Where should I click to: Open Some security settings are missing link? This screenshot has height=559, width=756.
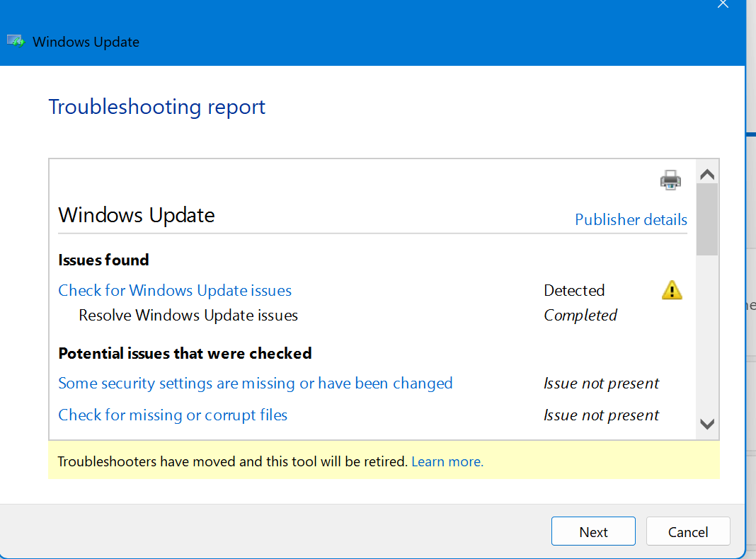coord(255,383)
